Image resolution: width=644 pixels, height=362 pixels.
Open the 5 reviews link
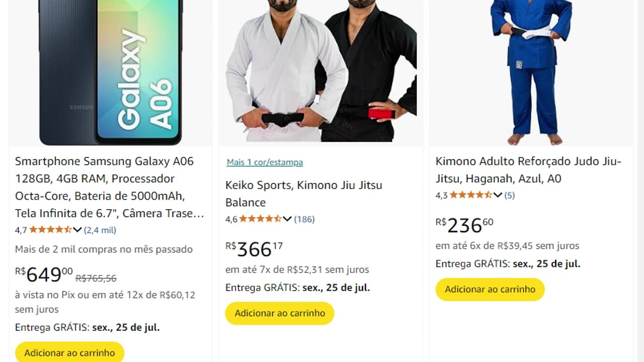click(510, 195)
